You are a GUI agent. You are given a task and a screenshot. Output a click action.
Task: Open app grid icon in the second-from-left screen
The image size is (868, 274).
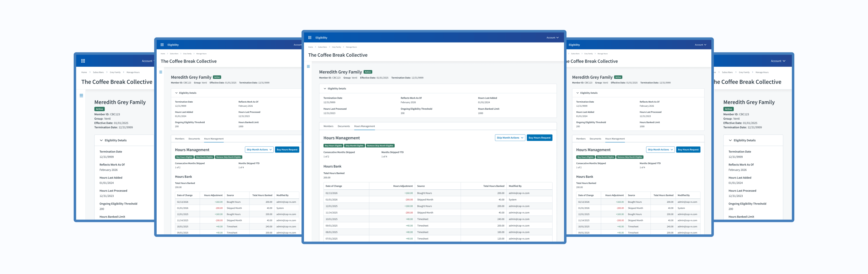(x=162, y=45)
